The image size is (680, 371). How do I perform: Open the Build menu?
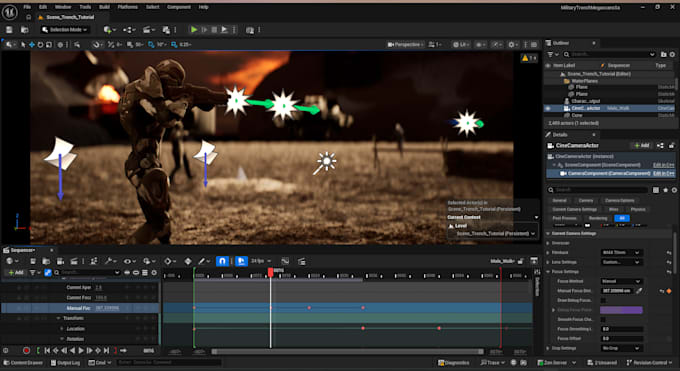105,7
